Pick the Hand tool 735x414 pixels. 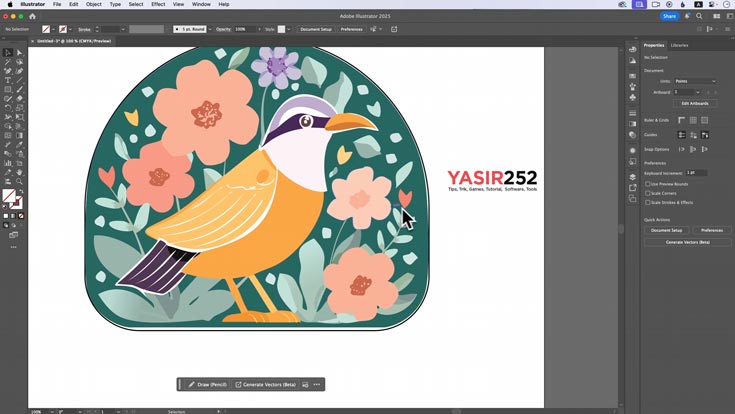tap(19, 172)
